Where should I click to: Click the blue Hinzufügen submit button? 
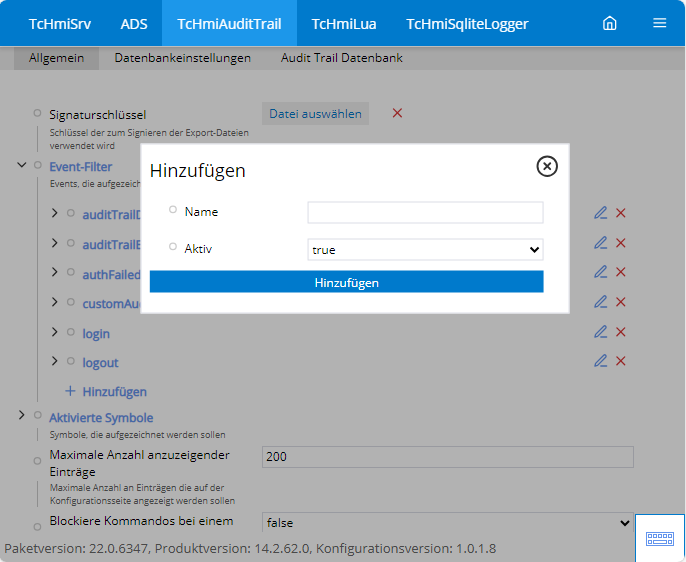(346, 282)
